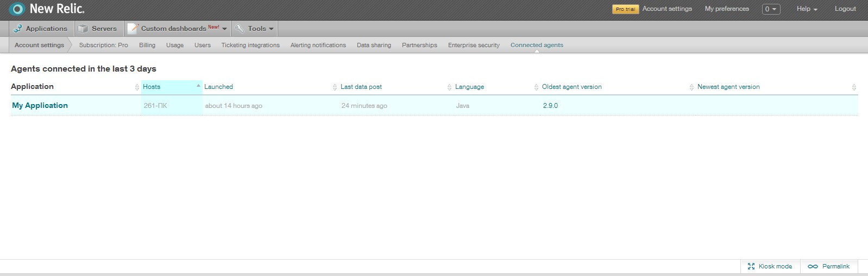868x276 pixels.
Task: Click sort arrows at far right of header
Action: (x=854, y=87)
